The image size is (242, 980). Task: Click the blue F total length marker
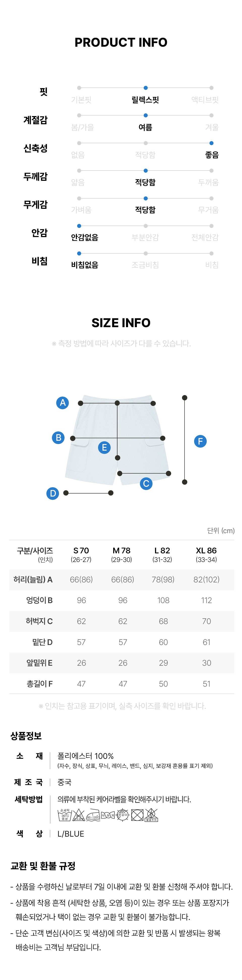tap(200, 441)
